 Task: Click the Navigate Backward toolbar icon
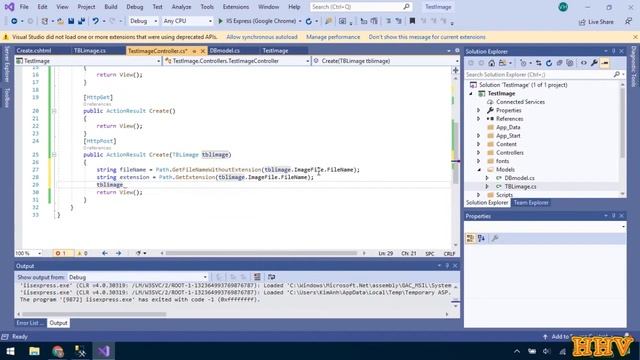pyautogui.click(x=14, y=21)
